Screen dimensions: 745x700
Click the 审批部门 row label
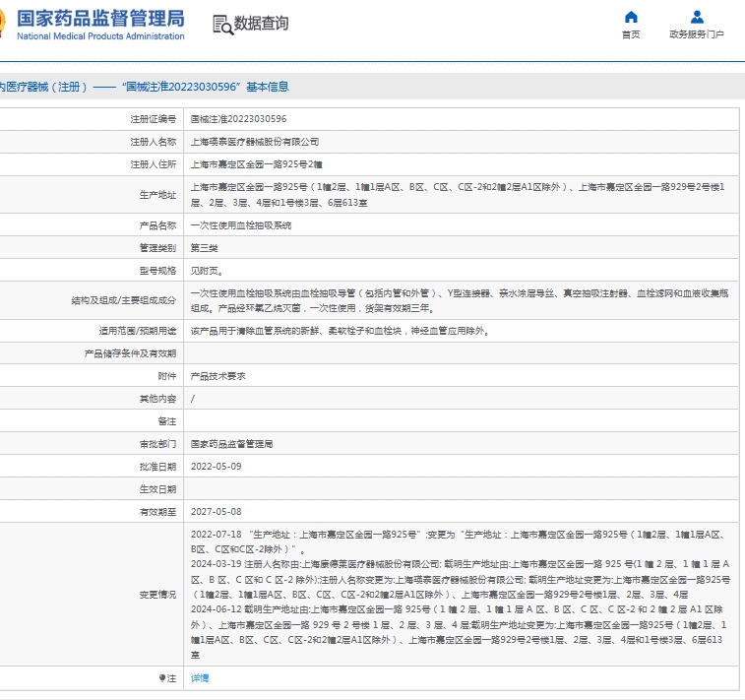(157, 444)
